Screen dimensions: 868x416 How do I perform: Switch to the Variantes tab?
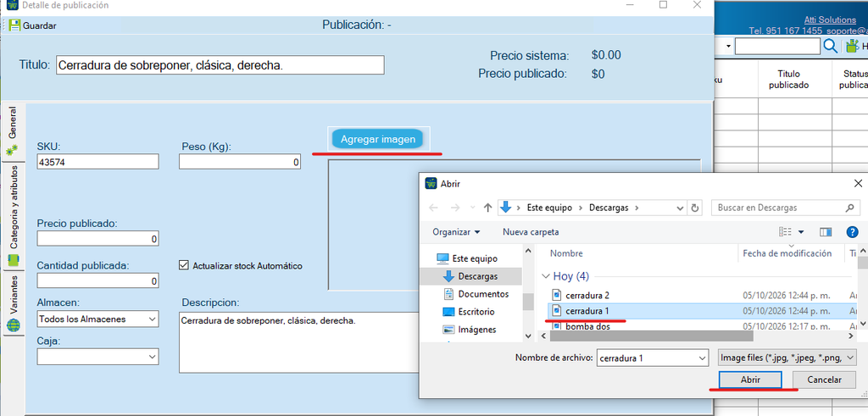[x=14, y=303]
